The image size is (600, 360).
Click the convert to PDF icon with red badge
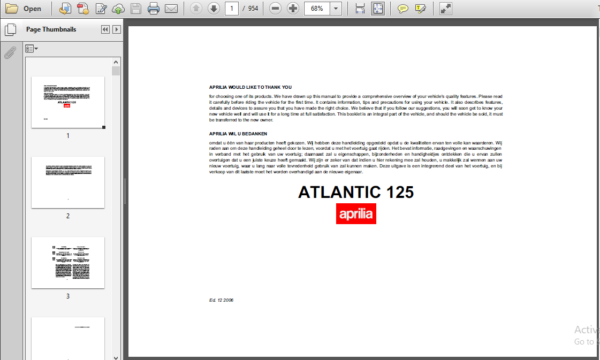coord(83,8)
